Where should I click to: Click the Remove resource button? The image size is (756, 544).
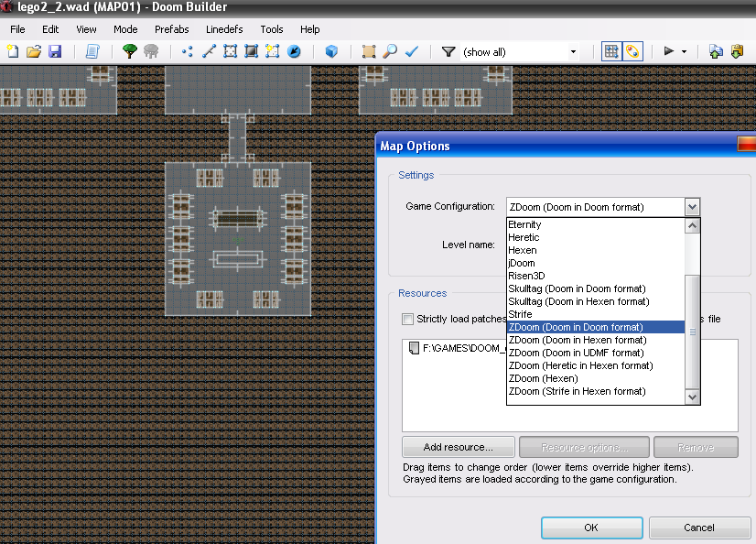point(696,447)
